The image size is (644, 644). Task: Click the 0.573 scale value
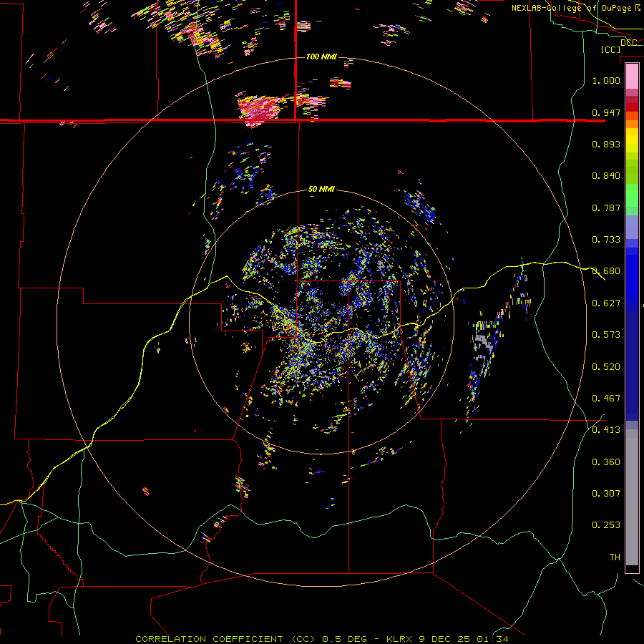point(606,335)
